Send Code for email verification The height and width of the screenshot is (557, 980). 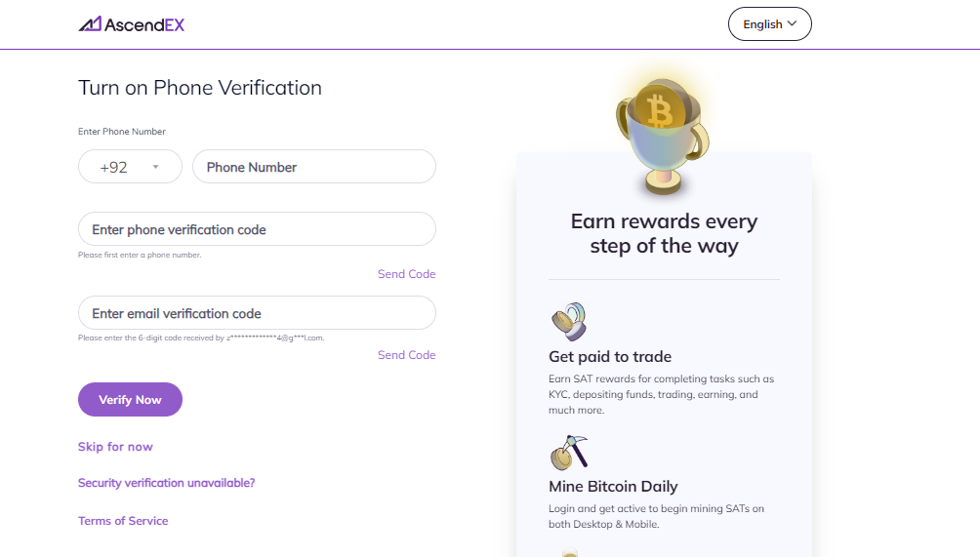pyautogui.click(x=406, y=355)
